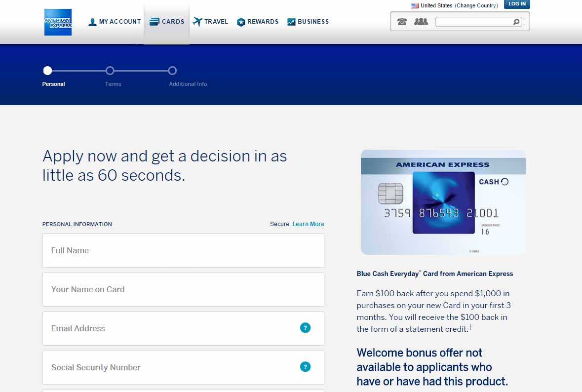
Task: Click the Change Country link
Action: coord(476,5)
